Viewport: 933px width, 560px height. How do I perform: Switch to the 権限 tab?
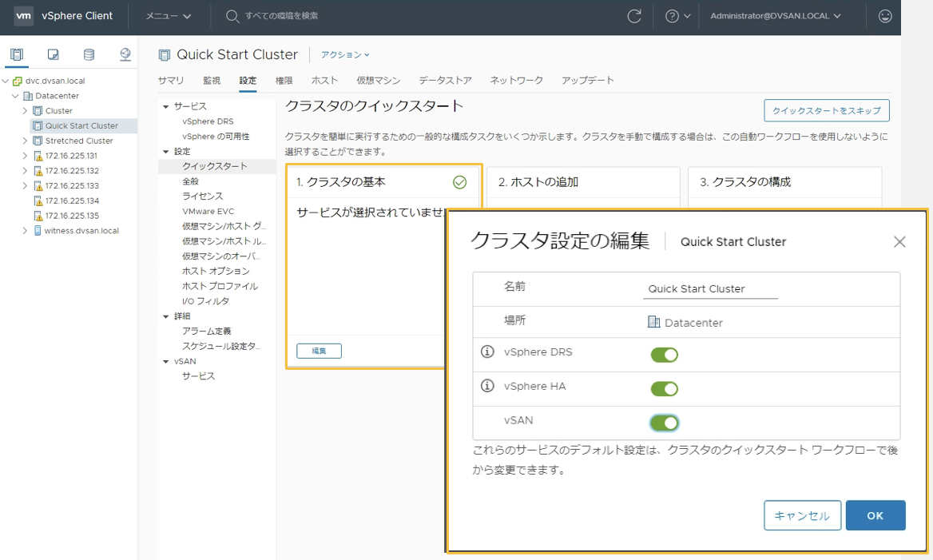point(284,81)
